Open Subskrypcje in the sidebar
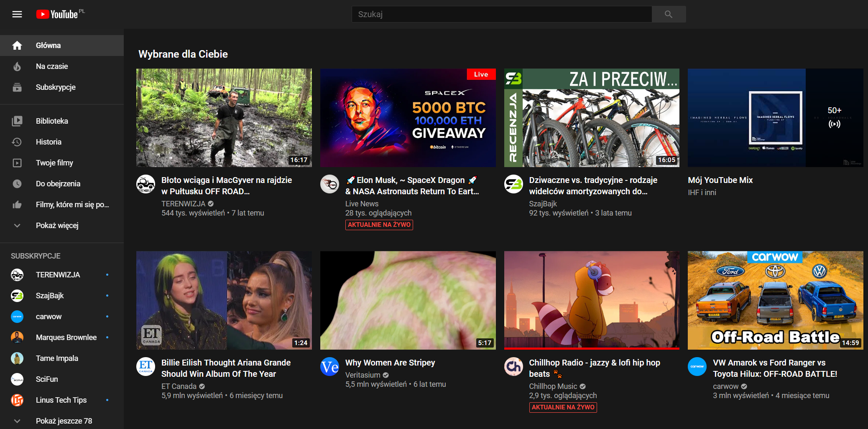Screen dimensions: 868x429 tap(62, 87)
